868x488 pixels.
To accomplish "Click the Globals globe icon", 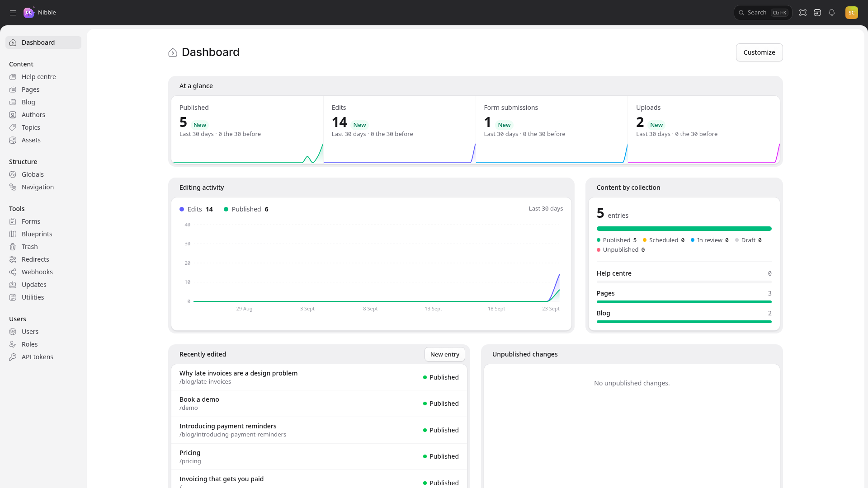I will click(x=13, y=174).
